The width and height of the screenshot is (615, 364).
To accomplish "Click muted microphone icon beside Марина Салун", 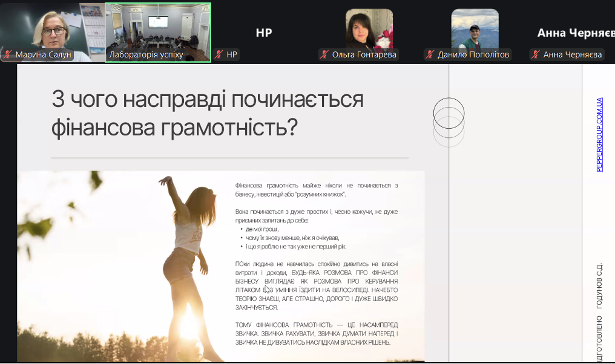I will click(8, 55).
